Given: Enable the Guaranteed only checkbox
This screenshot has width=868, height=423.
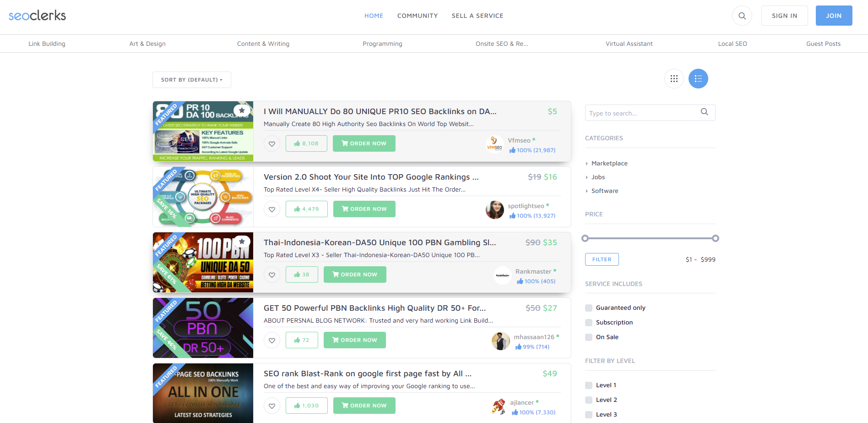Looking at the screenshot, I should (589, 308).
